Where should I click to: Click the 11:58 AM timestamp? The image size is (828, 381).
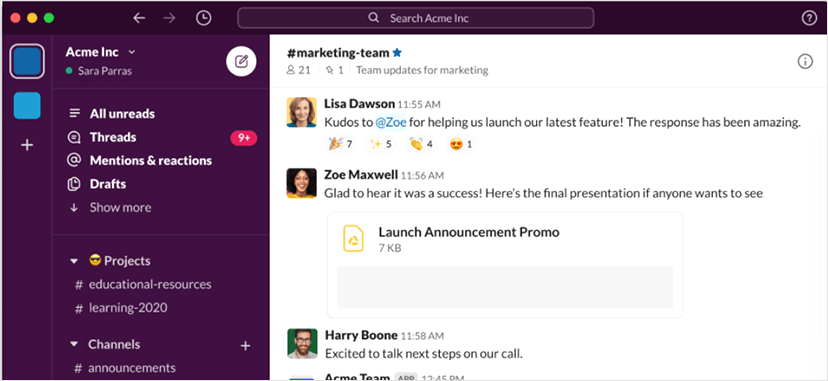coord(422,336)
